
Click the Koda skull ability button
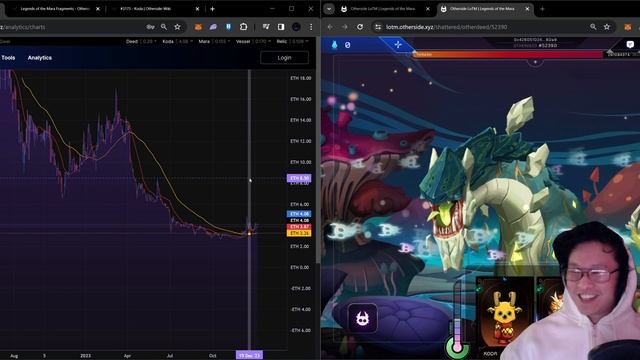pos(362,318)
